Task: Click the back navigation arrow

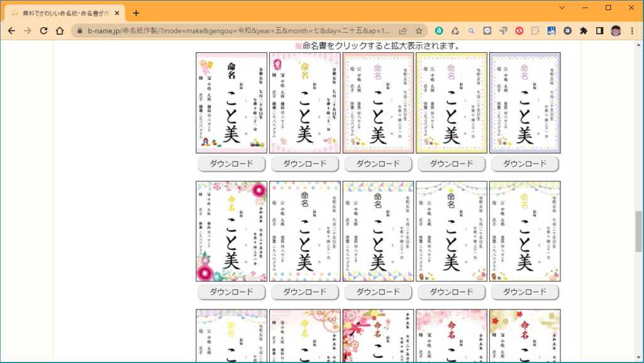Action: (x=13, y=30)
